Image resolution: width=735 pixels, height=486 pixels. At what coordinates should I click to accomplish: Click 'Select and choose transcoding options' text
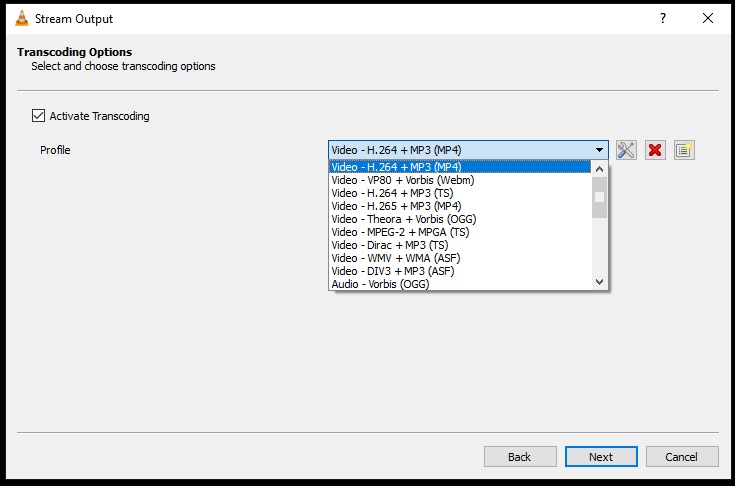pos(123,66)
